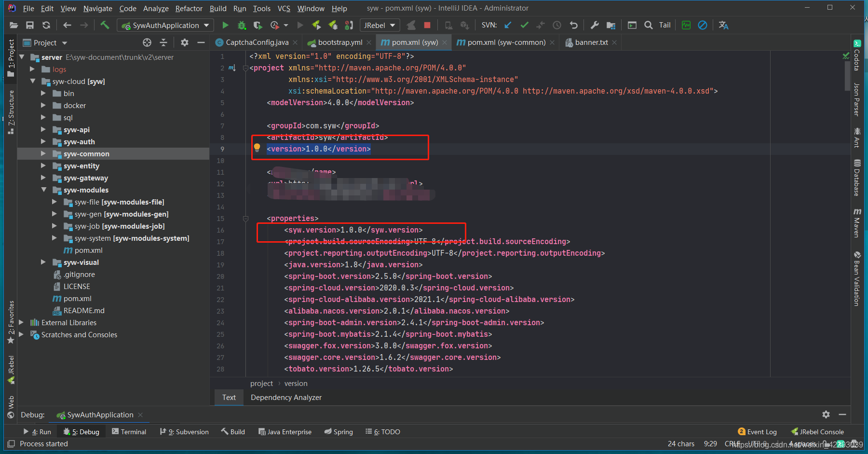The width and height of the screenshot is (868, 454).
Task: Switch to the bootstrap.yml tab
Action: pyautogui.click(x=339, y=42)
